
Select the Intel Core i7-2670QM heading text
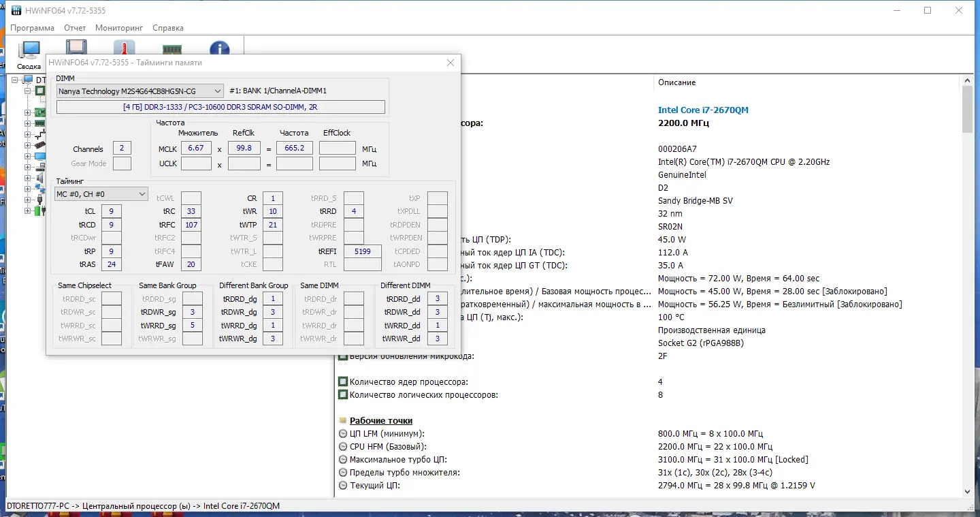[x=703, y=110]
